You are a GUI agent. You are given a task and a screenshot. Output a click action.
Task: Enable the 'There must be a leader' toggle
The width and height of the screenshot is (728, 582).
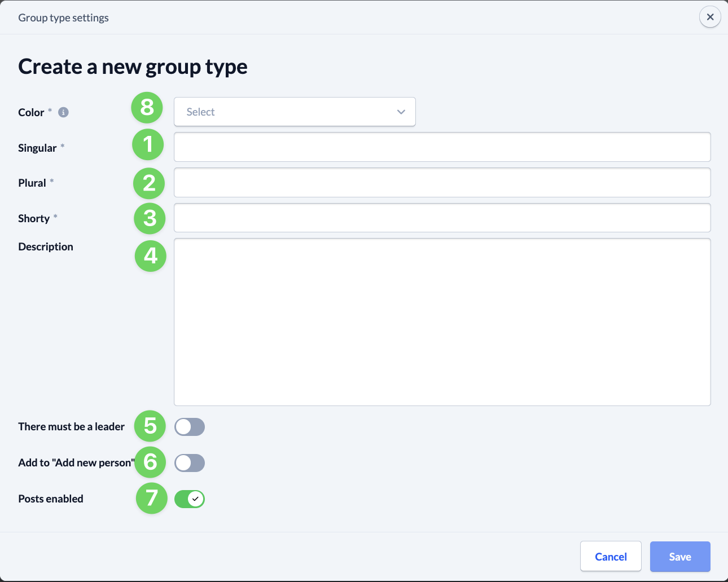[190, 427]
